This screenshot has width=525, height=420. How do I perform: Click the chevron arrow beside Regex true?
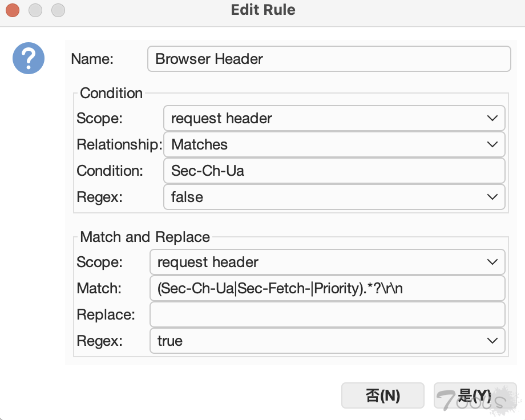tap(492, 341)
